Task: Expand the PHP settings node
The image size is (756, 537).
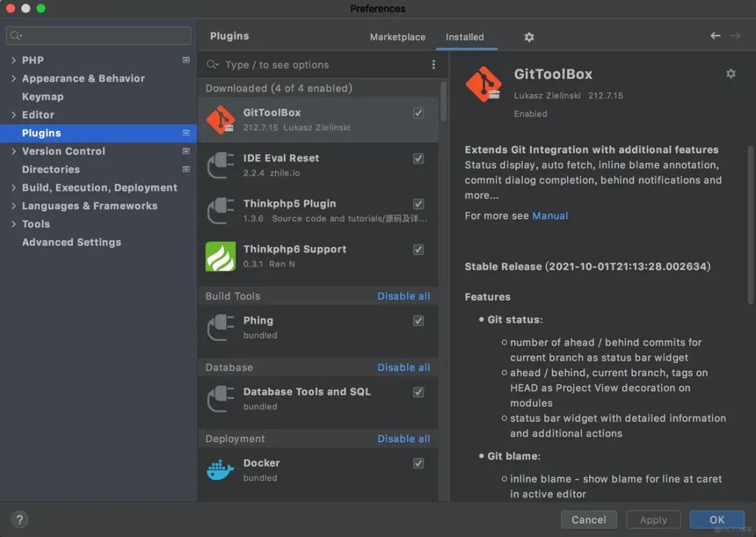Action: pyautogui.click(x=13, y=60)
